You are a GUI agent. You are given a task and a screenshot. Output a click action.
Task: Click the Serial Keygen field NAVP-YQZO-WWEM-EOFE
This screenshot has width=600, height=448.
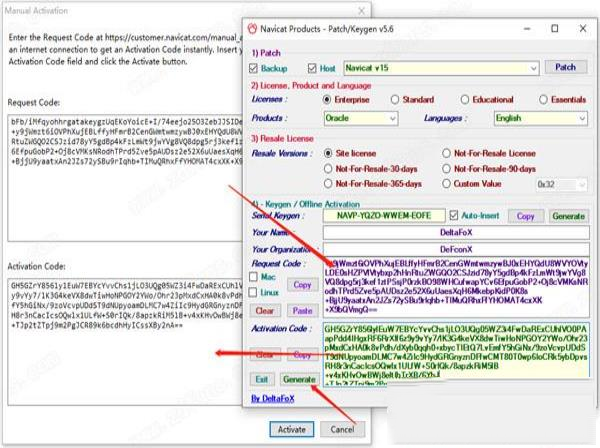coord(384,216)
